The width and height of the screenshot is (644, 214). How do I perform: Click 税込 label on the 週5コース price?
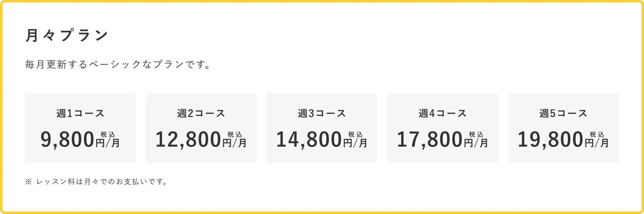point(597,135)
